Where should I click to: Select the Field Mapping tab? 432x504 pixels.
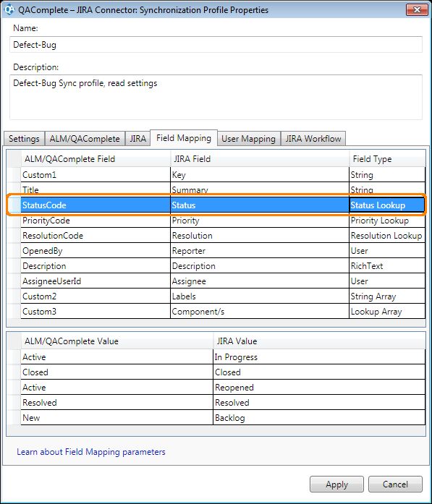tap(184, 138)
